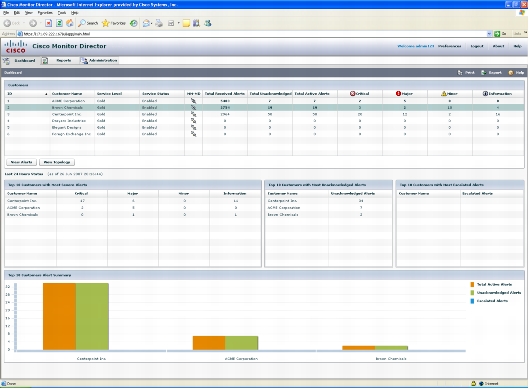Click the ACME Corporation green chart bar
The height and width of the screenshot is (389, 530).
pos(241,343)
